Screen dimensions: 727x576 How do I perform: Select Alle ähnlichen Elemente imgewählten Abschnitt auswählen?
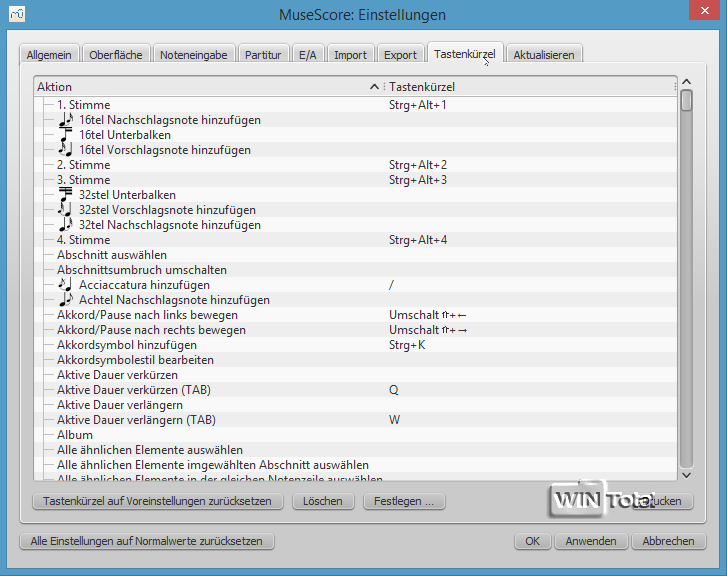tap(355, 465)
